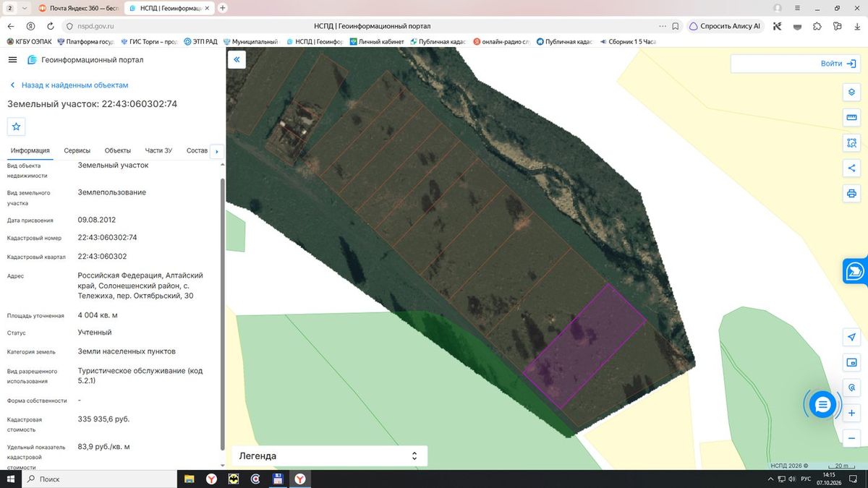Screen dimensions: 868x488
Task: Click the Windows Start button
Action: 12,479
